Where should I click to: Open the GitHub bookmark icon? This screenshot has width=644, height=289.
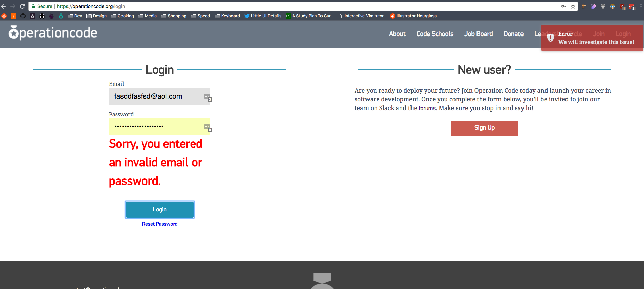tap(23, 16)
